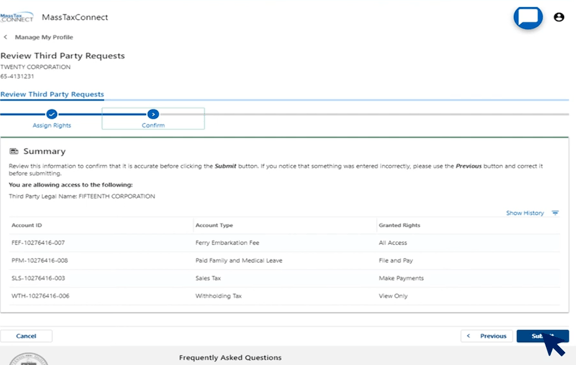Click the Withholding Tax account type cell

(x=219, y=296)
